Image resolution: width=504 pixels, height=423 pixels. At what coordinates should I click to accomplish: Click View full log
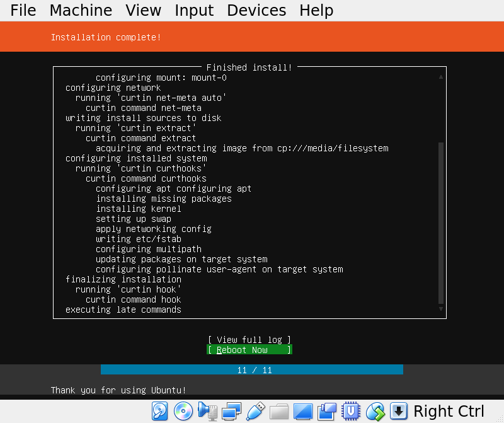[x=249, y=339]
